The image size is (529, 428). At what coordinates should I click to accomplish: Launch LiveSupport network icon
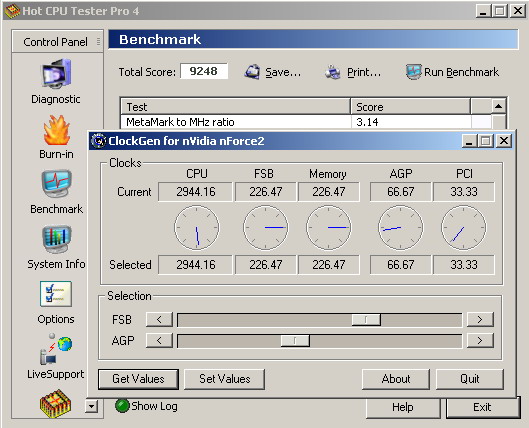coord(56,349)
